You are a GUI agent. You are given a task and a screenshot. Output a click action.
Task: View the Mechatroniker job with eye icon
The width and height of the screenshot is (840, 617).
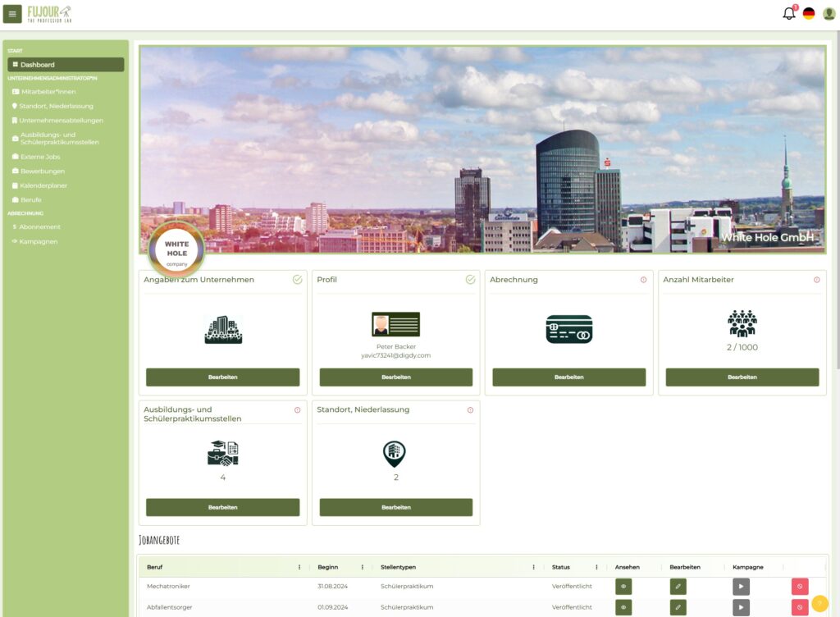pyautogui.click(x=623, y=587)
